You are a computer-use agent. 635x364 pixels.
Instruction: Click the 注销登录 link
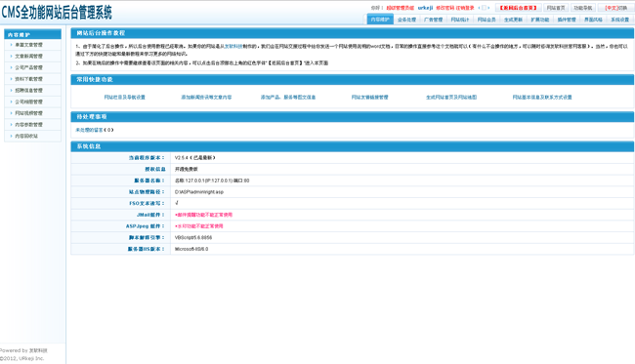[464, 8]
